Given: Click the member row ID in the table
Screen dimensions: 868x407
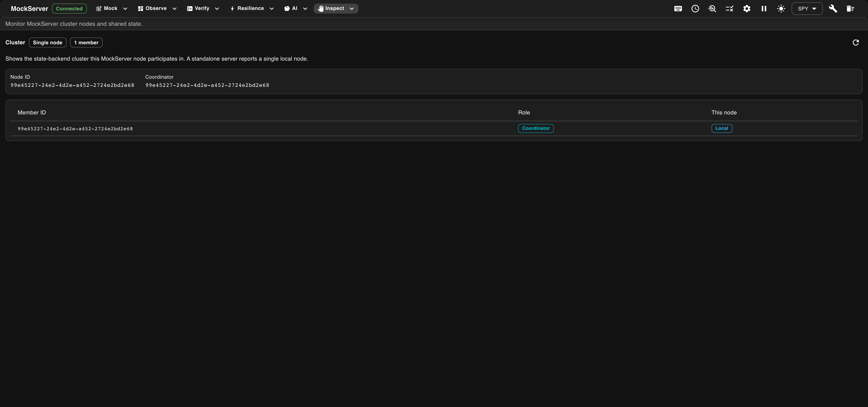Looking at the screenshot, I should tap(75, 129).
